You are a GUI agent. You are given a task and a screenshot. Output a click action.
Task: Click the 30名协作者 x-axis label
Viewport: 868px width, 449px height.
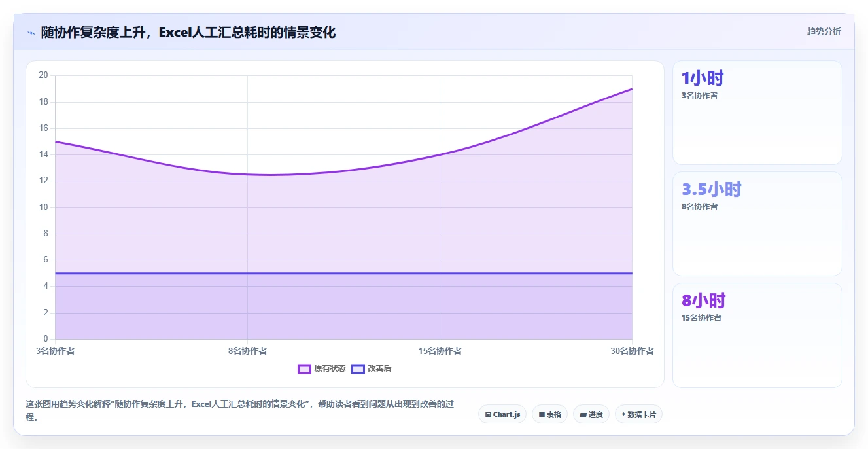(x=633, y=351)
